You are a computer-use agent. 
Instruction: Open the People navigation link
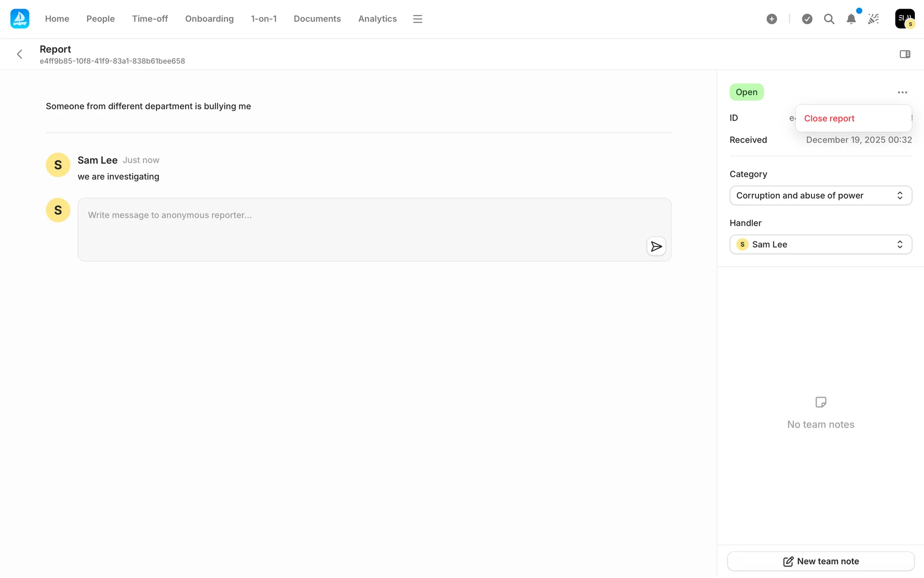click(x=101, y=19)
